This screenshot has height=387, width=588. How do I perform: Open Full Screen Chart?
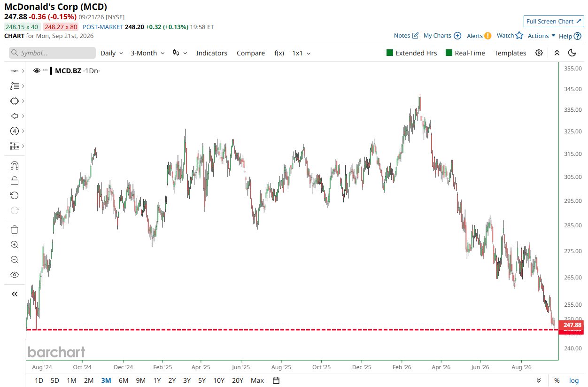553,21
